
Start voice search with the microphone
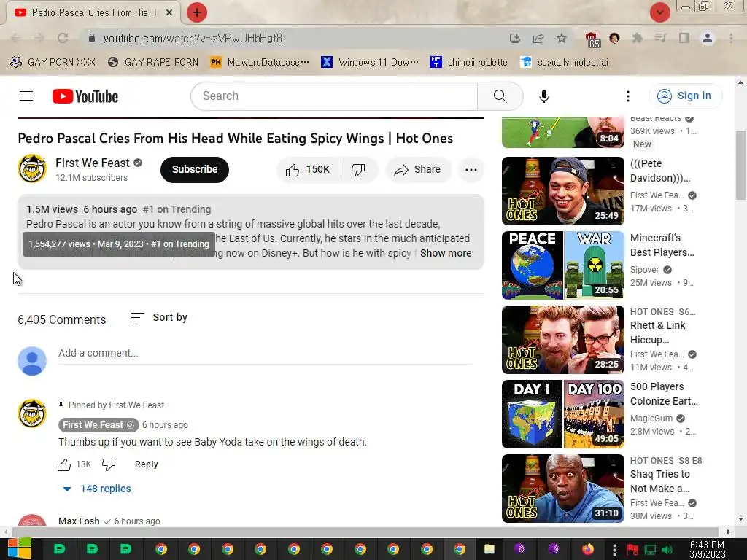pos(543,96)
